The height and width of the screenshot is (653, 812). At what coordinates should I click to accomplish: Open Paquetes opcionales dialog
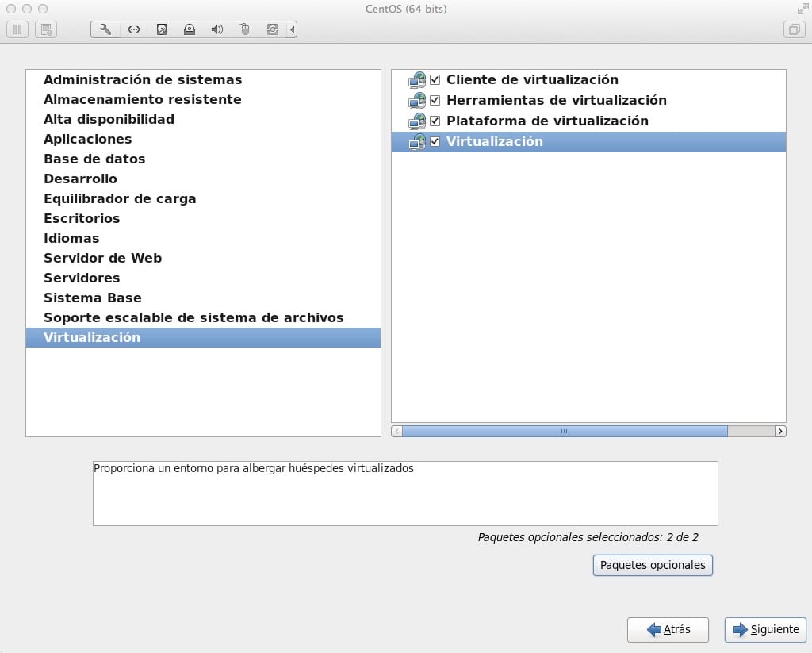(653, 565)
